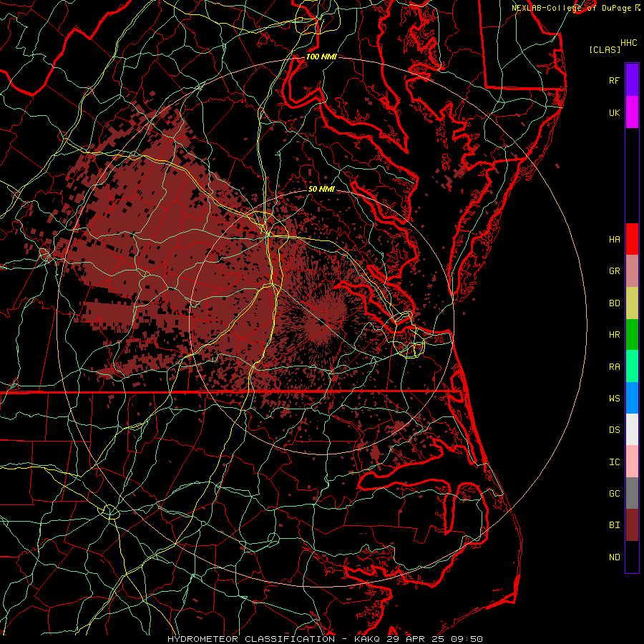Select the GC gray legend swatch
This screenshot has width=644, height=644.
click(x=632, y=493)
